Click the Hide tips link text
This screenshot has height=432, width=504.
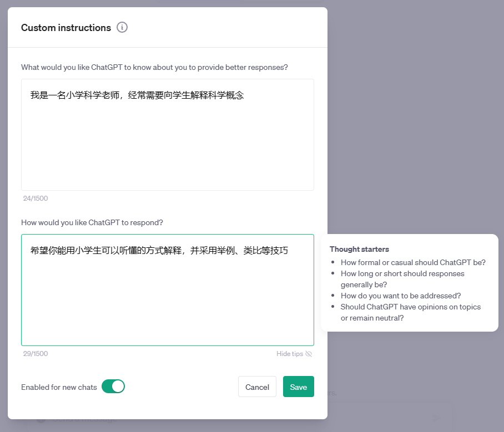tap(290, 354)
